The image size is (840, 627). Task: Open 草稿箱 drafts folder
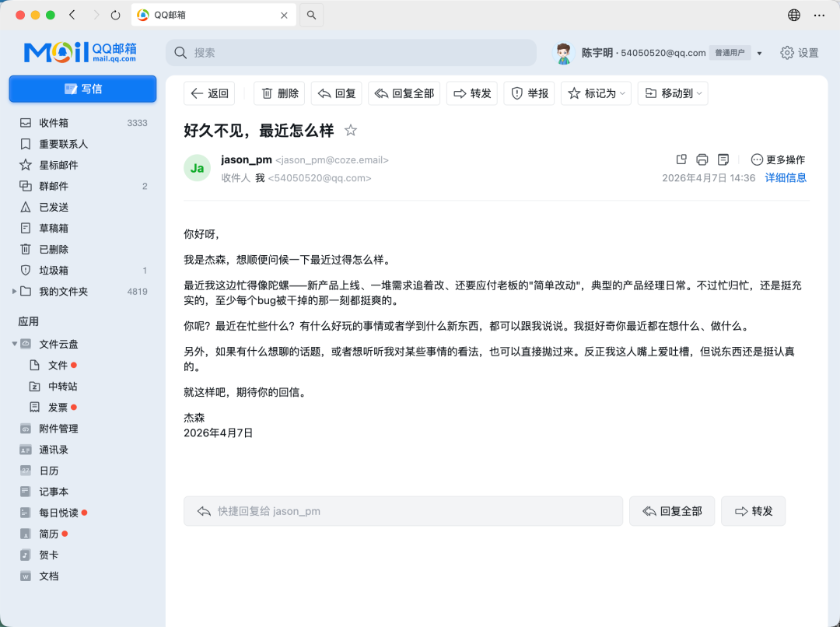coord(82,228)
